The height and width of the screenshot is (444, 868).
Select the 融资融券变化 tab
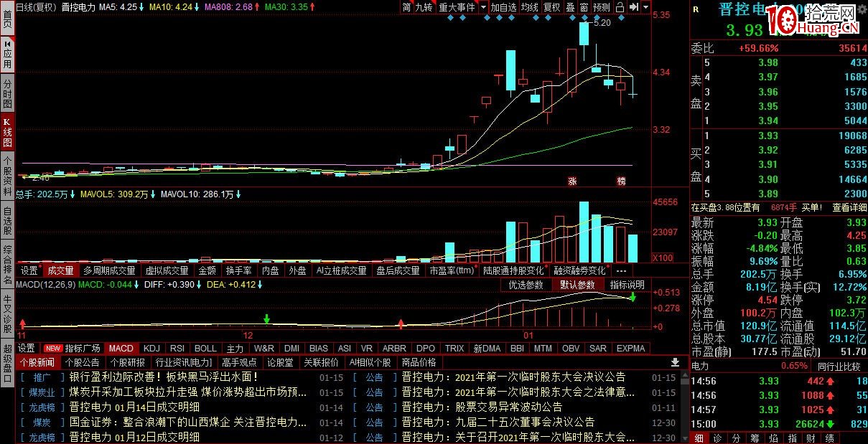click(x=579, y=270)
